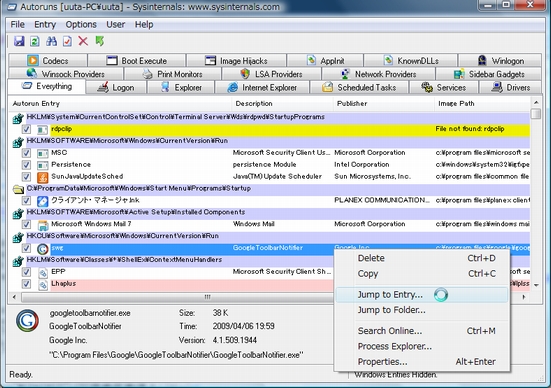This screenshot has width=551, height=388.
Task: Click the Find binoculars icon
Action: coord(51,41)
